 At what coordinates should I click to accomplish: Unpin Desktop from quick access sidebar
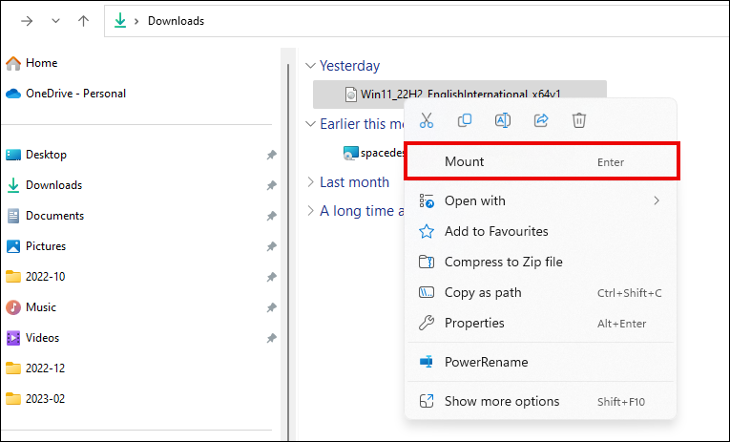click(271, 155)
